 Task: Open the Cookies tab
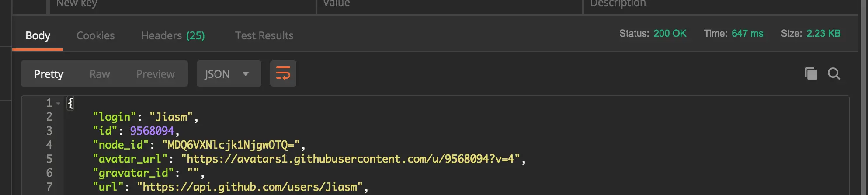pyautogui.click(x=95, y=35)
